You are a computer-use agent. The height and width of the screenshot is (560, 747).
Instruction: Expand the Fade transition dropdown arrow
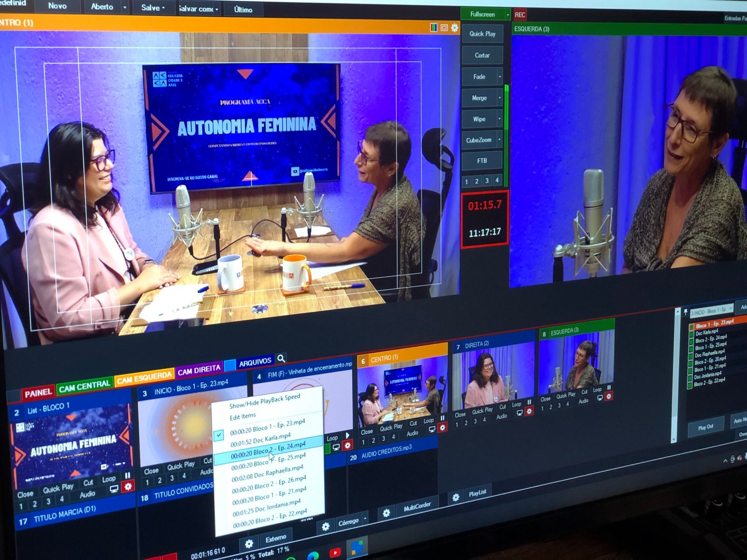point(500,77)
